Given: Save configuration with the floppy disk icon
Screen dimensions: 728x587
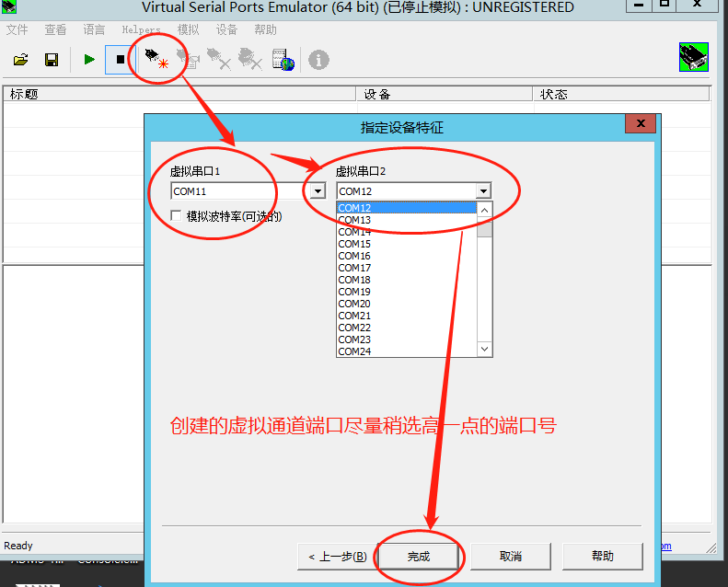Looking at the screenshot, I should click(x=52, y=60).
